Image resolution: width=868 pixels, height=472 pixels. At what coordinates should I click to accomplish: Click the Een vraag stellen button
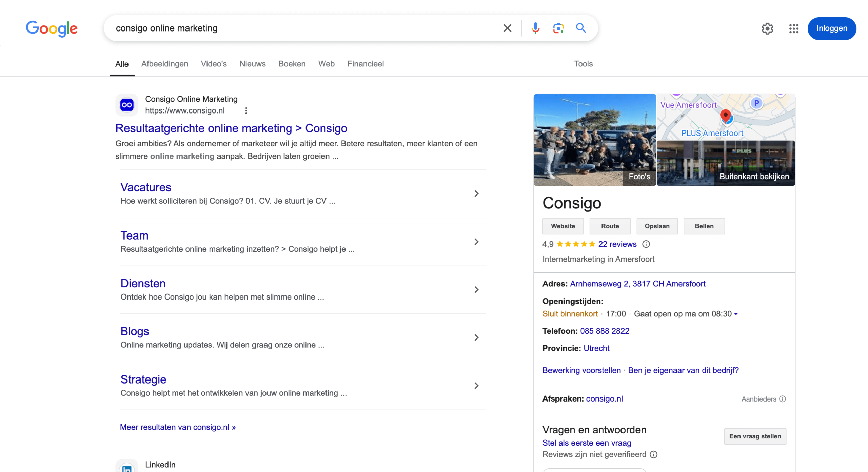[x=755, y=436]
